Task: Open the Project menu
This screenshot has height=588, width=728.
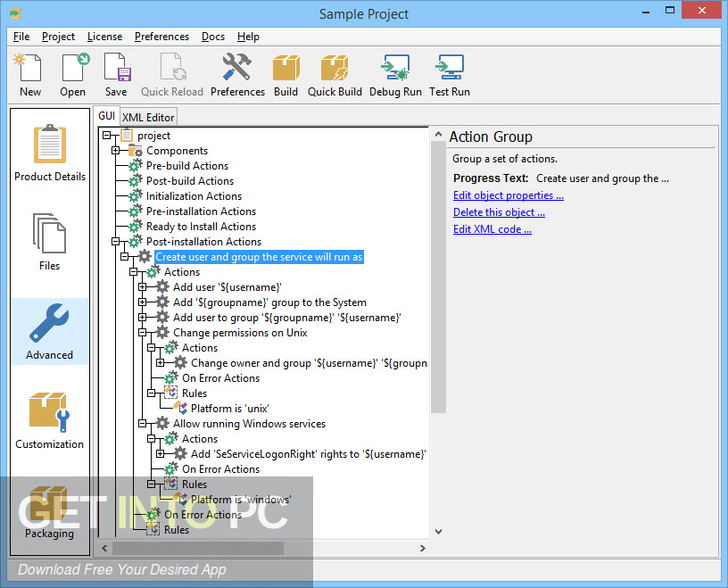Action: coord(58,37)
